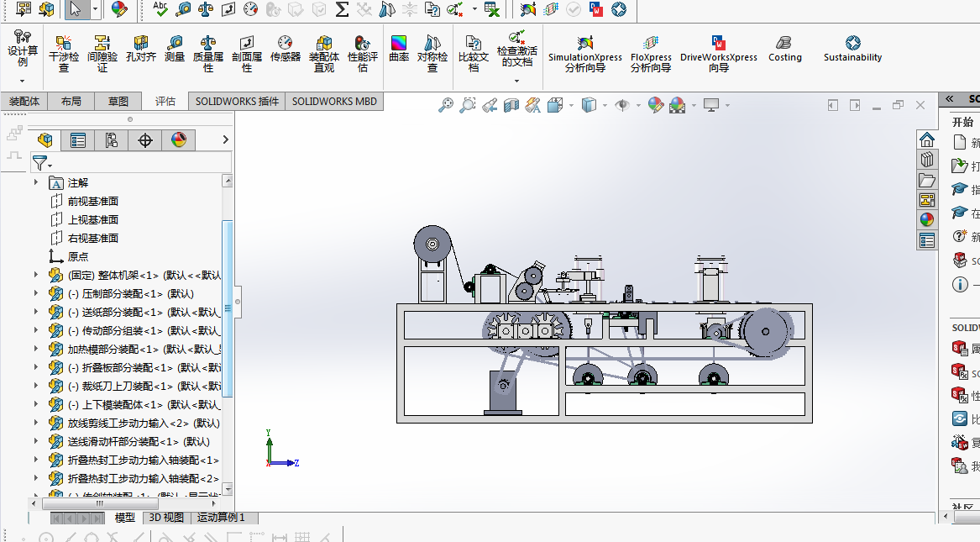Open 检查激活的文档 dropdown arrow
980x542 pixels.
pyautogui.click(x=516, y=81)
